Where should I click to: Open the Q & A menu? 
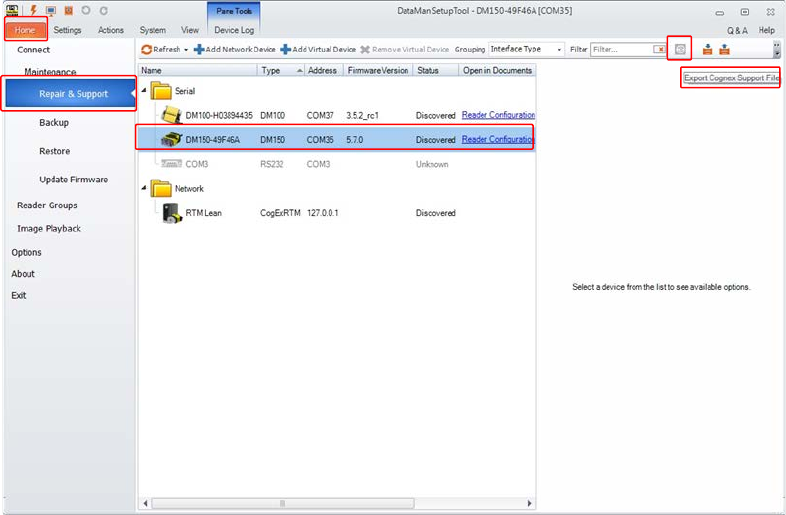click(x=737, y=31)
